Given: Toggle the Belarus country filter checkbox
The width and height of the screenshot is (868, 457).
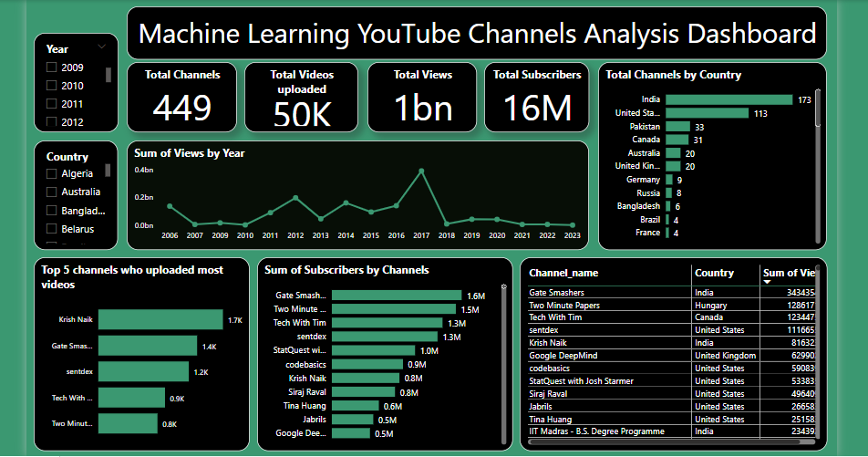Looking at the screenshot, I should pyautogui.click(x=52, y=230).
